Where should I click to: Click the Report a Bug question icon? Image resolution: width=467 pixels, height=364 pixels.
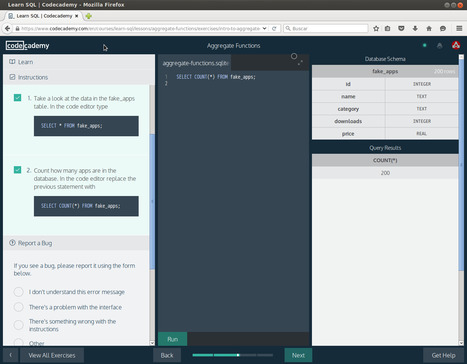(12, 243)
